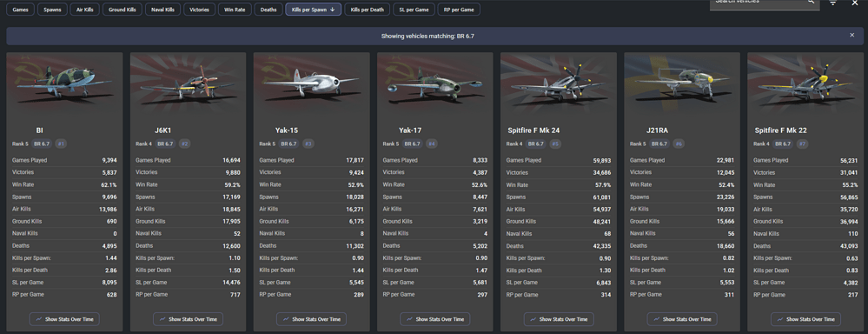Show stats over time for J21RA

point(682,319)
